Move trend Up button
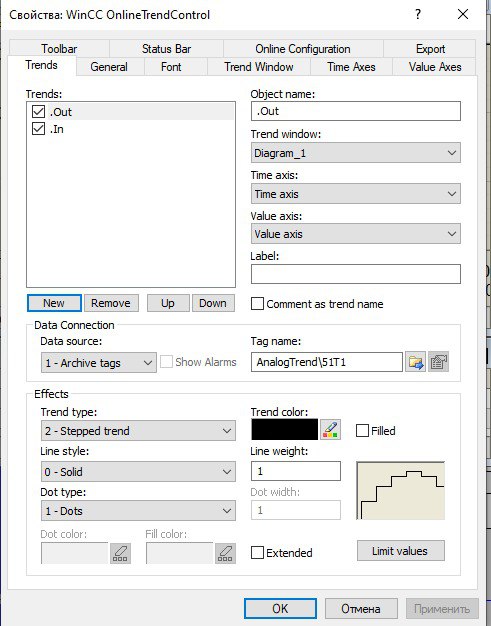The height and width of the screenshot is (626, 491). click(168, 303)
